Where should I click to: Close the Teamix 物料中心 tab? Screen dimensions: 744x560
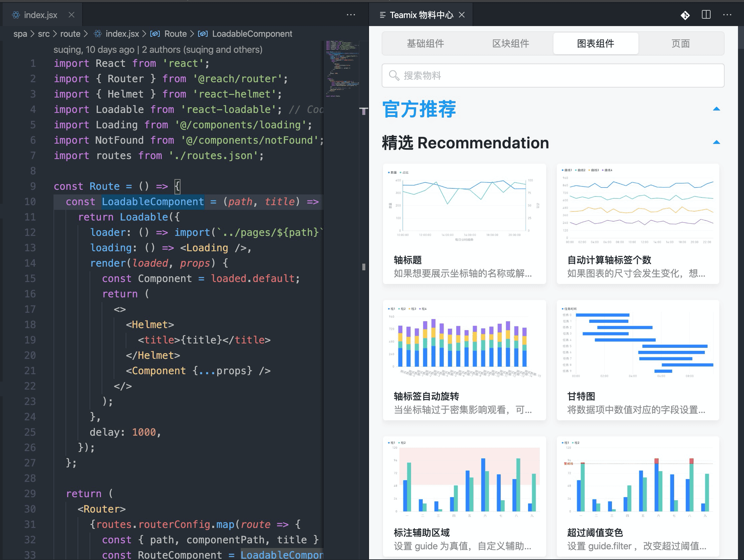(462, 15)
